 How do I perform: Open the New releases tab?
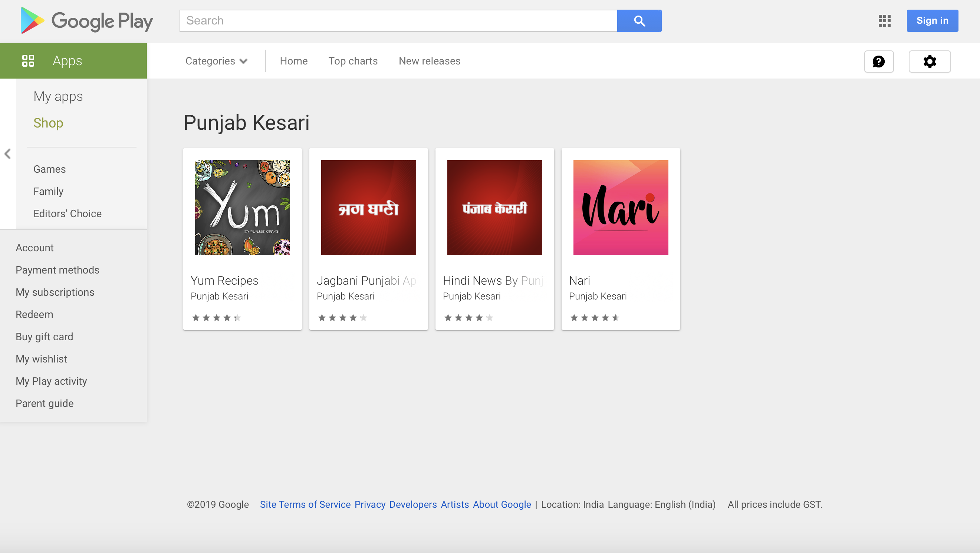tap(430, 61)
